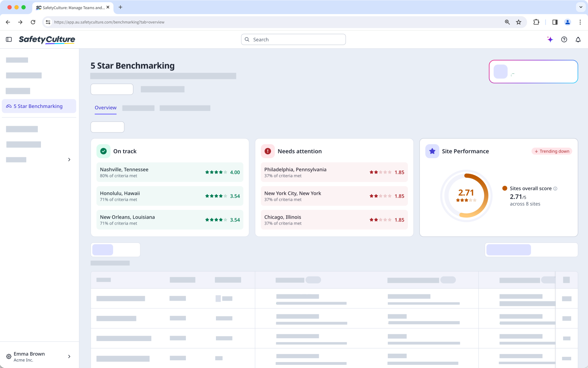Go forward with browser forward arrow
Screen dimensions: 588x368
(20, 22)
